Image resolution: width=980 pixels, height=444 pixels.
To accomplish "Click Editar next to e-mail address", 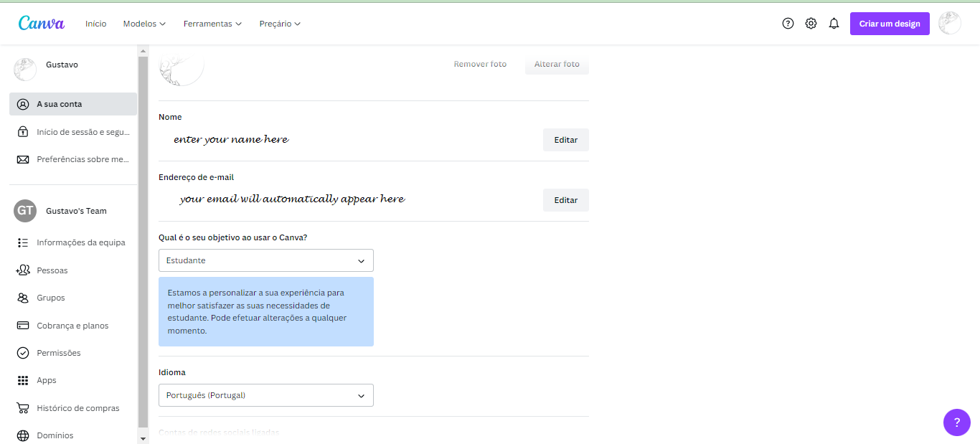I will coord(565,200).
